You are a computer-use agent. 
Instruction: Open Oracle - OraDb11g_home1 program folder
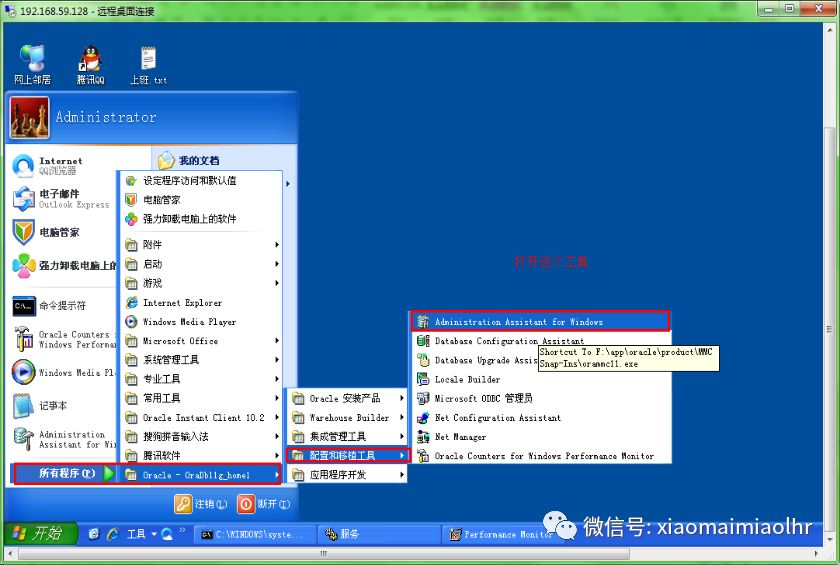tap(201, 475)
